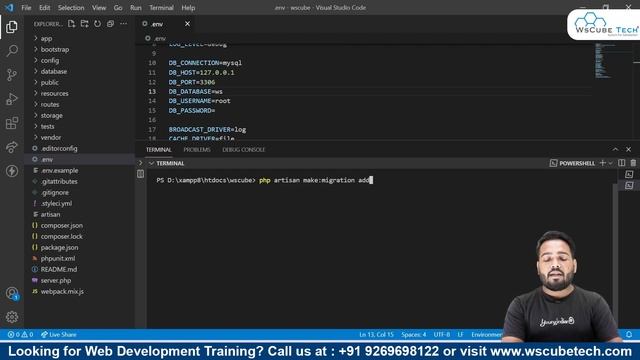Click Spaces: 4 indentation setting
640x360 pixels.
413,334
